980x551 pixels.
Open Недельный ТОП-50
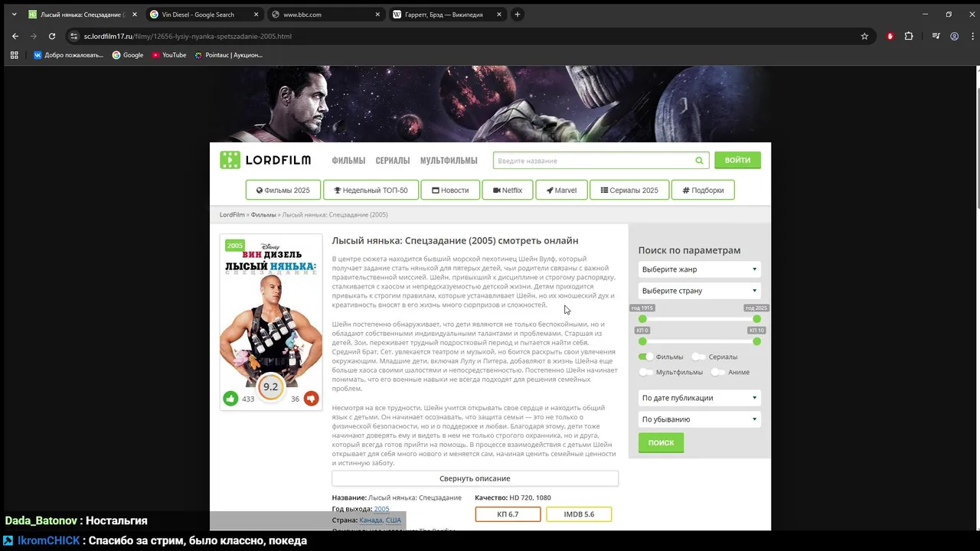pyautogui.click(x=371, y=190)
